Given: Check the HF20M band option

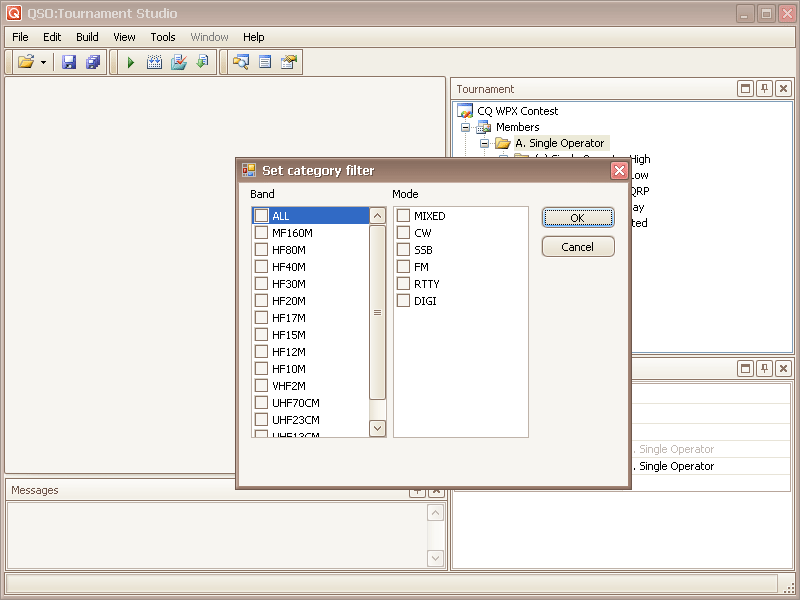Looking at the screenshot, I should [x=261, y=301].
